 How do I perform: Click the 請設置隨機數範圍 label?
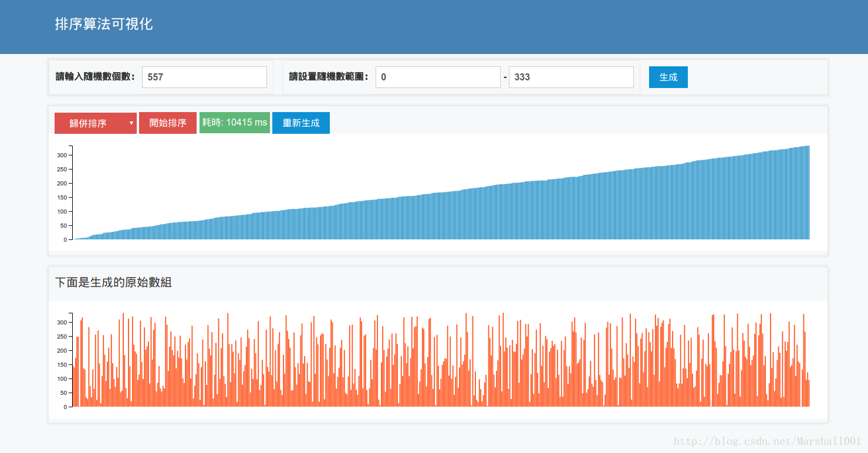point(329,77)
